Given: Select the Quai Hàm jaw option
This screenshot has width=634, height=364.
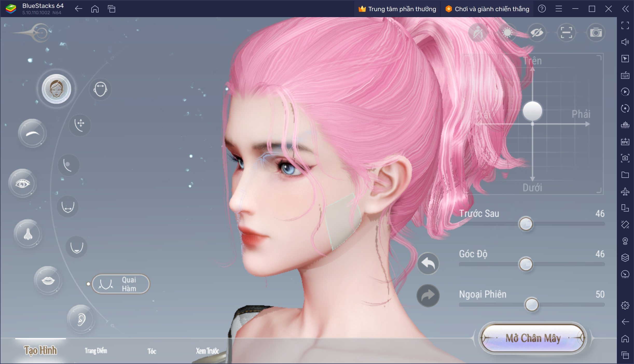Looking at the screenshot, I should point(121,284).
